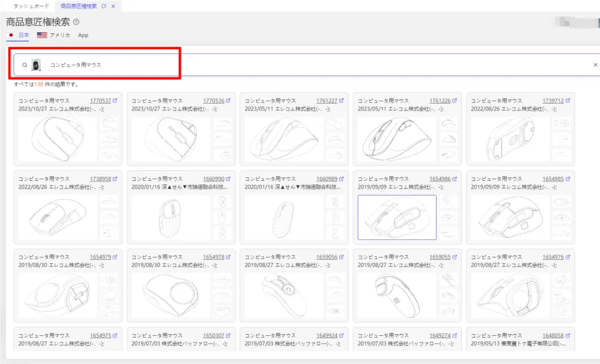Click the magnifier search icon
This screenshot has height=364, width=600.
pyautogui.click(x=25, y=65)
